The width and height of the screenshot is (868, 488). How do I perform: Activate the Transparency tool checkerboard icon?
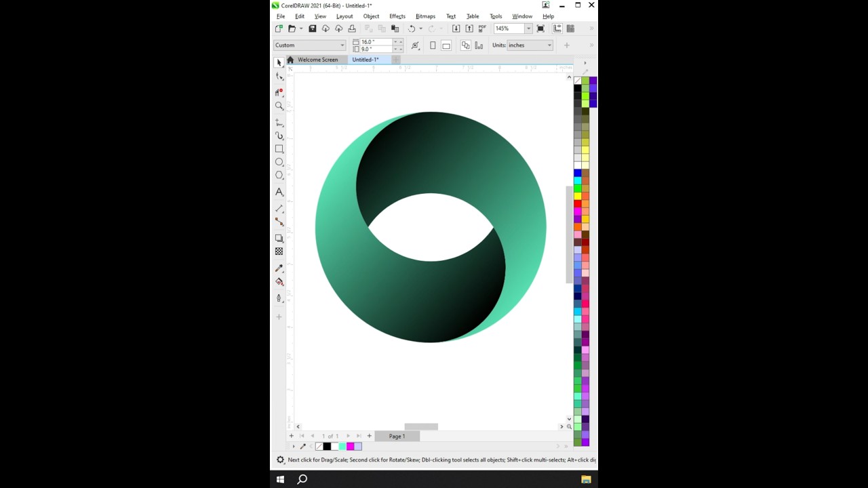(x=279, y=251)
